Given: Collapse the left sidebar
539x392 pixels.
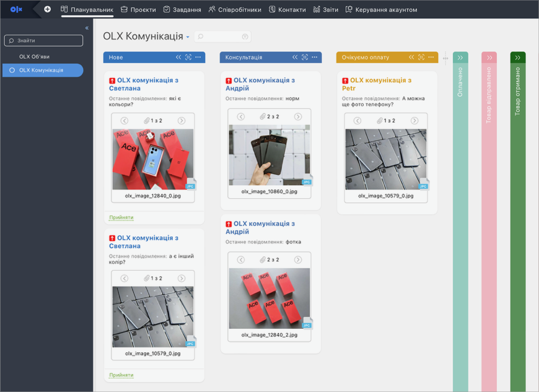Looking at the screenshot, I should pos(87,28).
